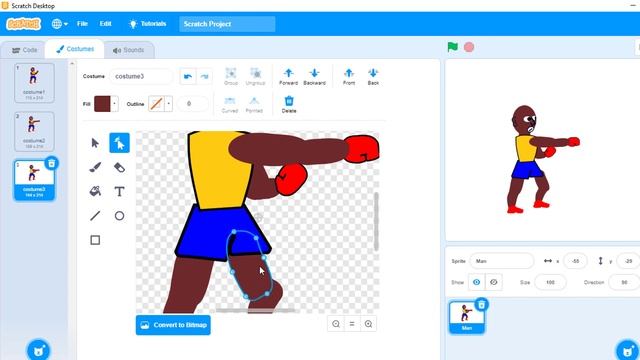Open Tutorials
The width and height of the screenshot is (640, 360).
point(147,24)
